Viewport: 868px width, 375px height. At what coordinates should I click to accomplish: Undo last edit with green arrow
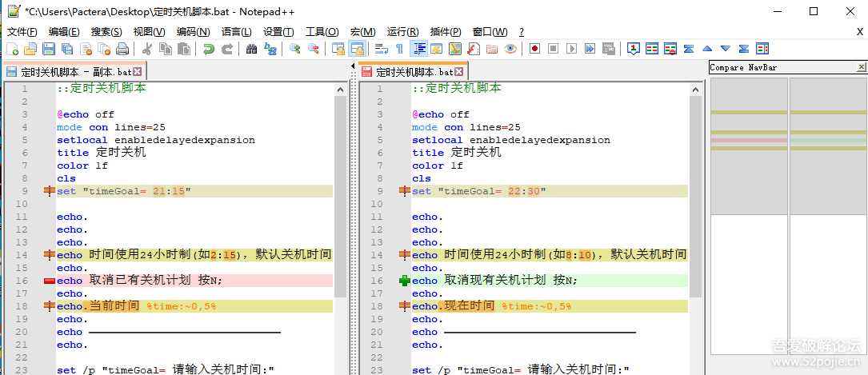(208, 49)
